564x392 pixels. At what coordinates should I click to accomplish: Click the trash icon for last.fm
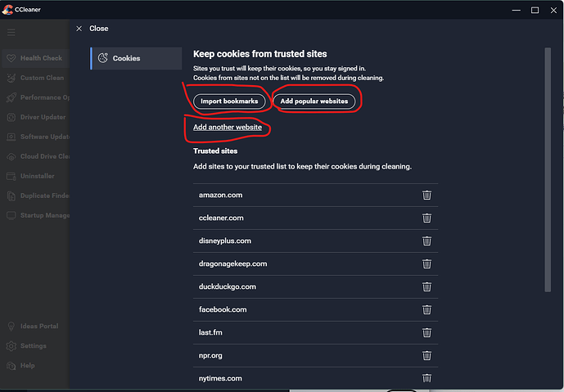click(426, 333)
